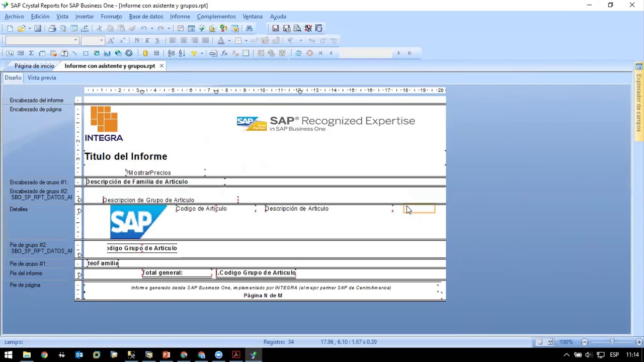Viewport: 644px width, 362px height.
Task: Expand the Redo history dropdown arrow
Action: pos(169,28)
